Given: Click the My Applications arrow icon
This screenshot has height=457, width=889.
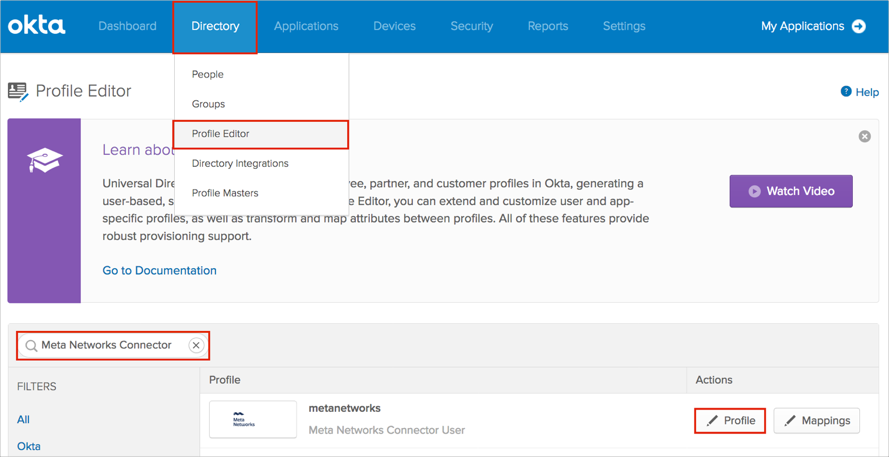Looking at the screenshot, I should point(859,26).
